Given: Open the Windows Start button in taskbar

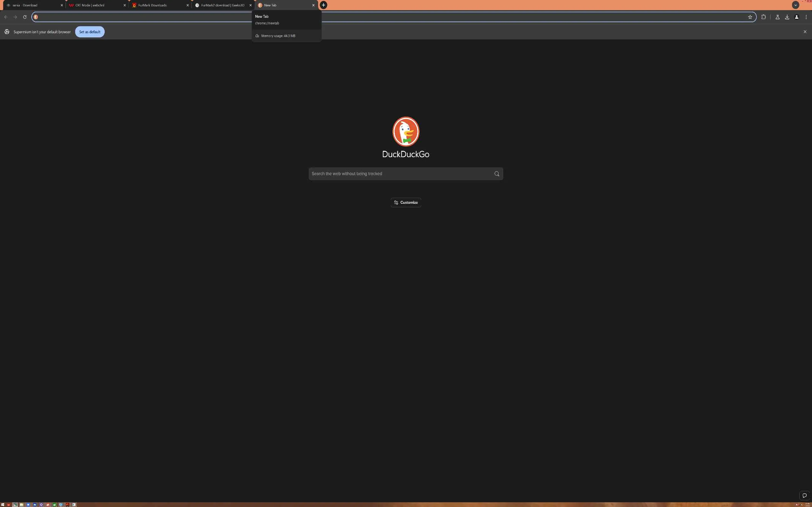Looking at the screenshot, I should [x=3, y=504].
